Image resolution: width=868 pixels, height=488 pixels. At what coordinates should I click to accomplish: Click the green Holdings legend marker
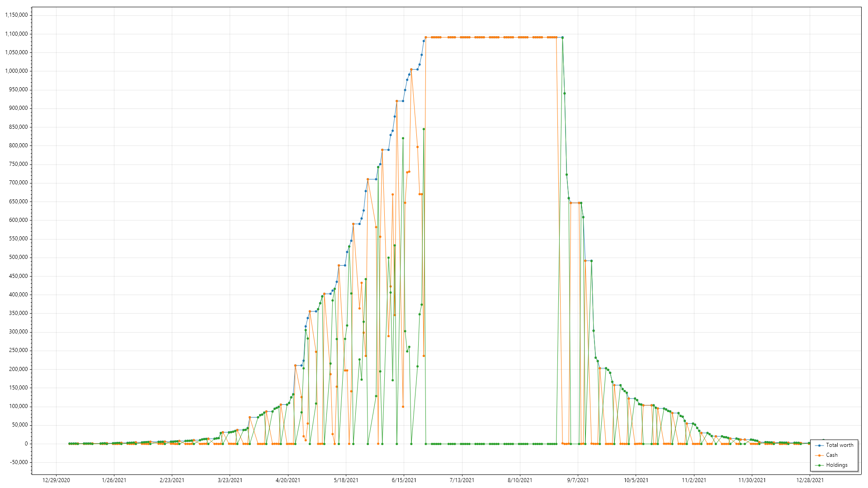(819, 465)
